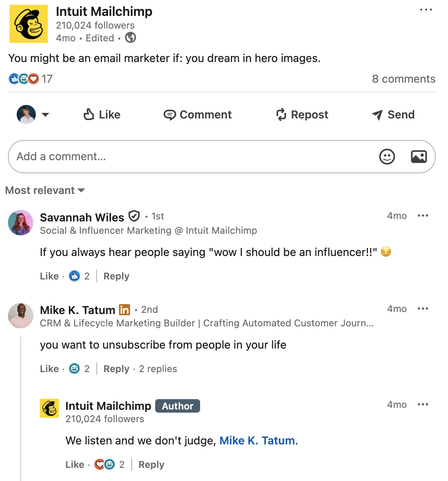Screen dimensions: 448x481
Task: Open the emoji picker in the comment box
Action: tap(386, 157)
